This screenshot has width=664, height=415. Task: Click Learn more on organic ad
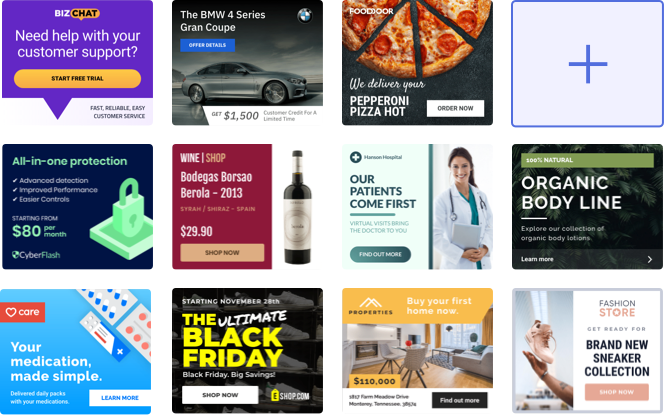(x=537, y=259)
